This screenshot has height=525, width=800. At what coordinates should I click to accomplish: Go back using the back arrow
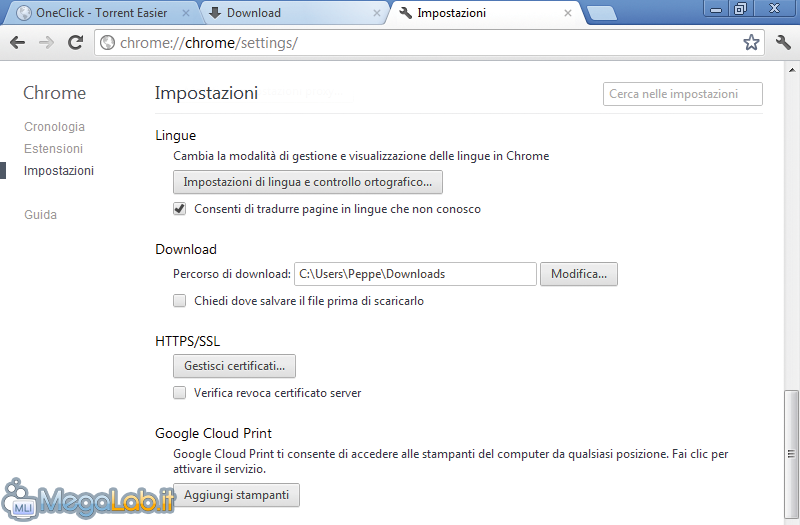pos(17,43)
